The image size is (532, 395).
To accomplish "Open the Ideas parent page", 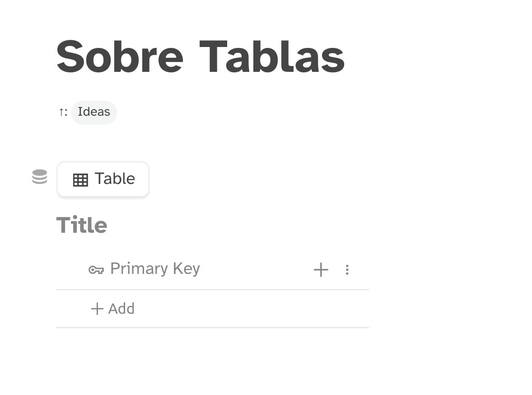I will tap(94, 112).
